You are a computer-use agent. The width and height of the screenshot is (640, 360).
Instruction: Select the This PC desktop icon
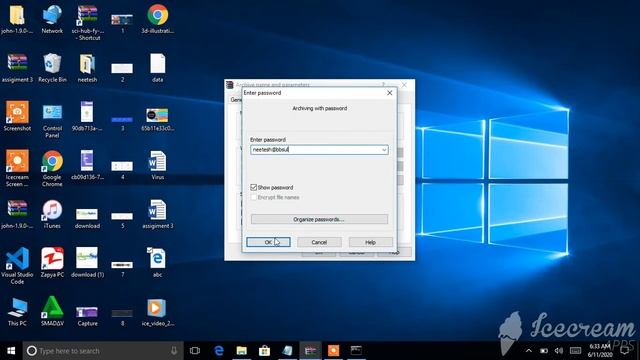pos(17,312)
